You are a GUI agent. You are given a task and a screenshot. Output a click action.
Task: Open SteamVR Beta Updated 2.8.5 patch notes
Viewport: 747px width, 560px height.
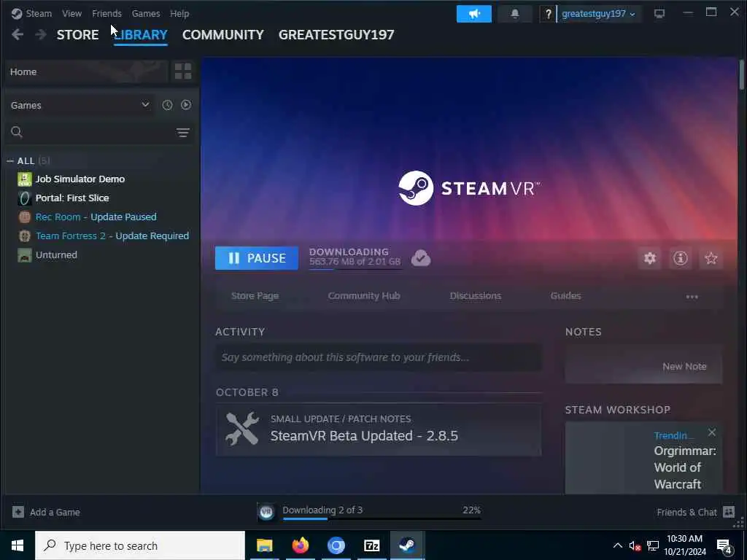pyautogui.click(x=379, y=429)
